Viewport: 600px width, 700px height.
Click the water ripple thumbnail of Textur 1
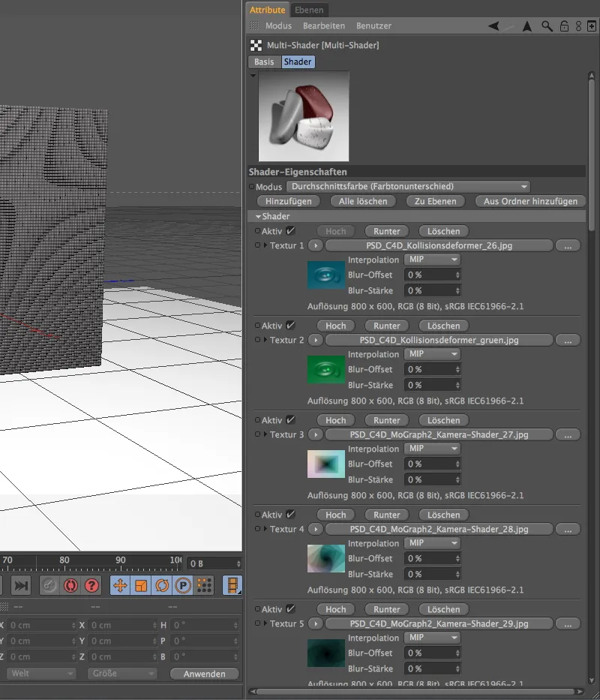(325, 275)
